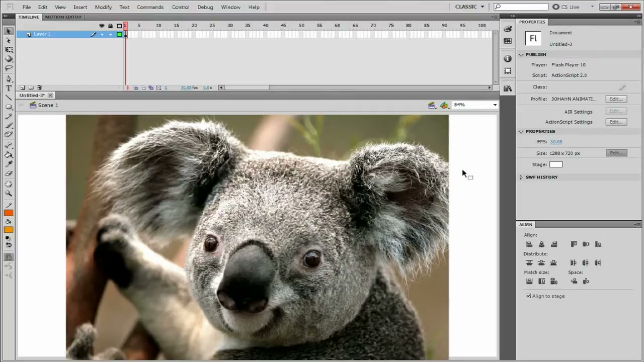Select the Pen tool
644x362 pixels.
pos(9,79)
